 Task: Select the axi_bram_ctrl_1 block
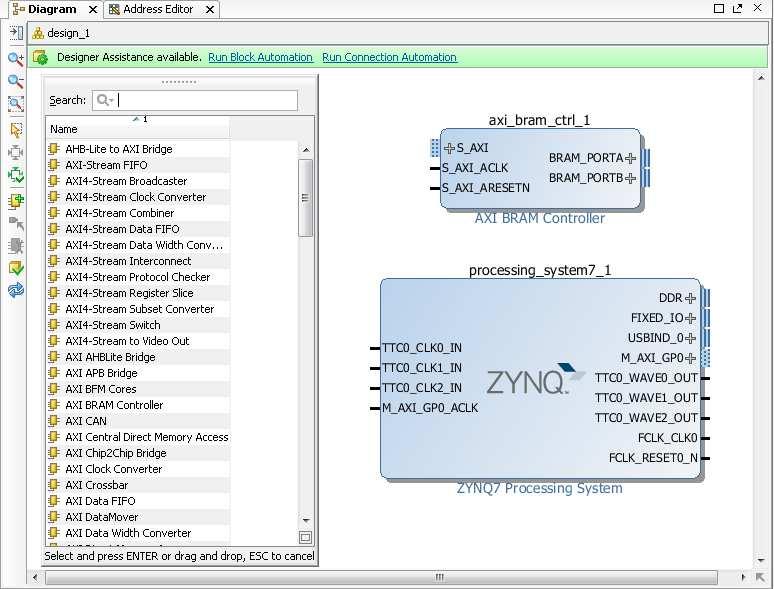tap(541, 168)
